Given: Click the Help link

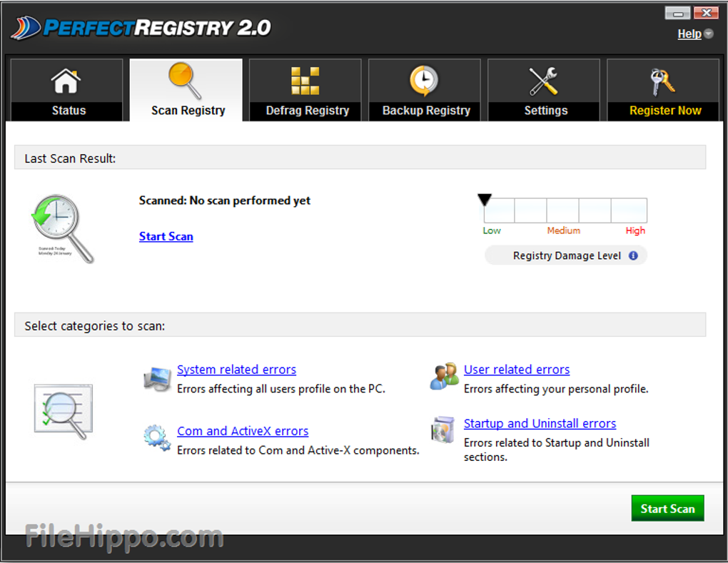Looking at the screenshot, I should point(689,34).
